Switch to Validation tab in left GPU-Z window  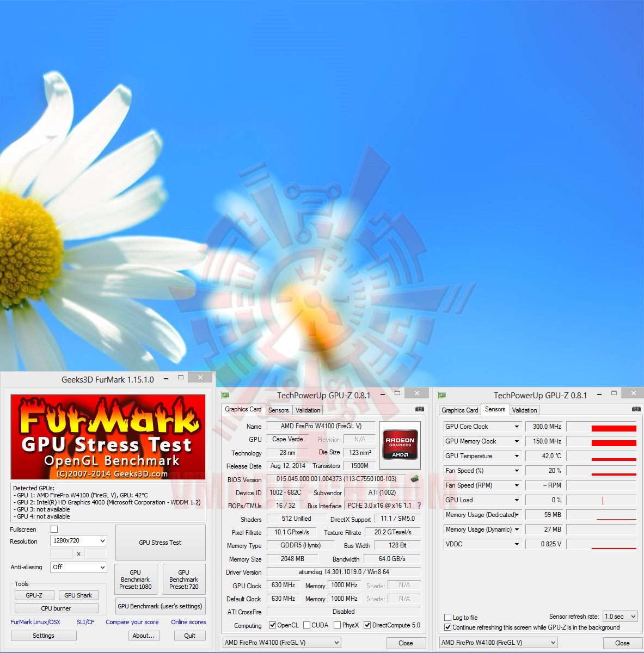308,410
